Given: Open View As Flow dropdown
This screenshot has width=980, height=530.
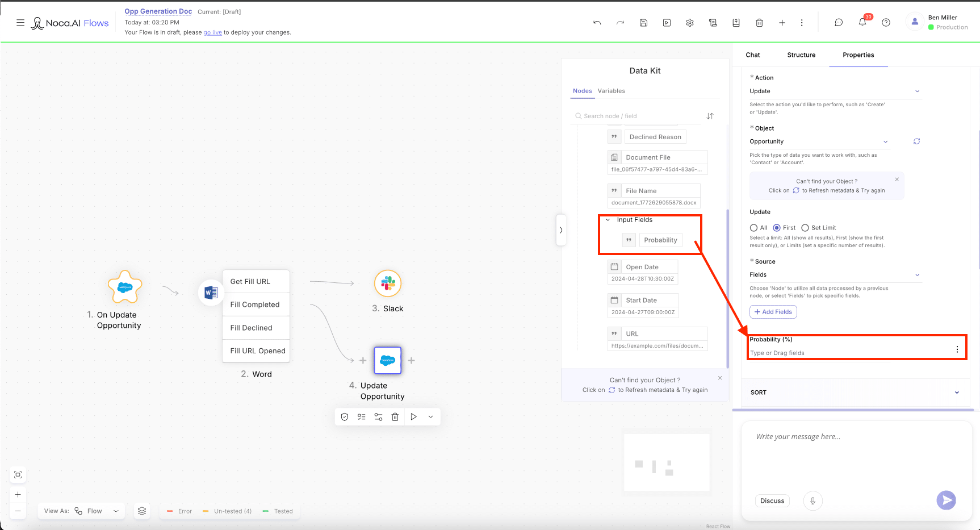Looking at the screenshot, I should click(x=82, y=511).
